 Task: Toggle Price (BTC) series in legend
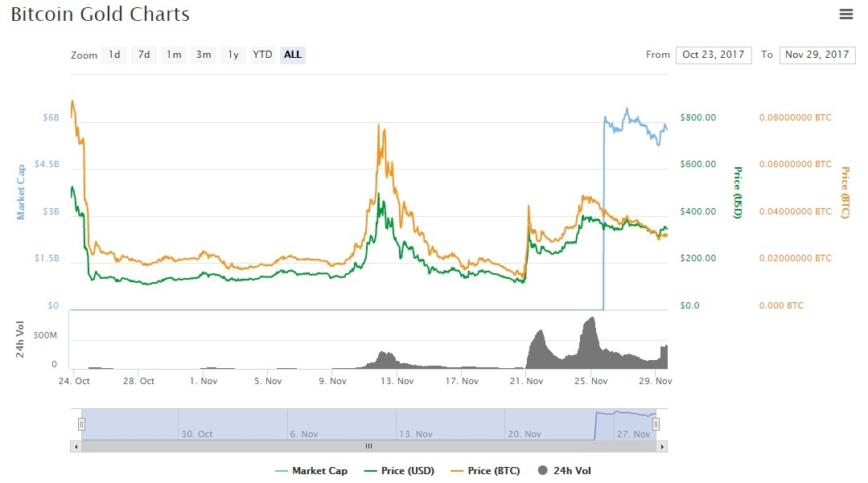[485, 471]
